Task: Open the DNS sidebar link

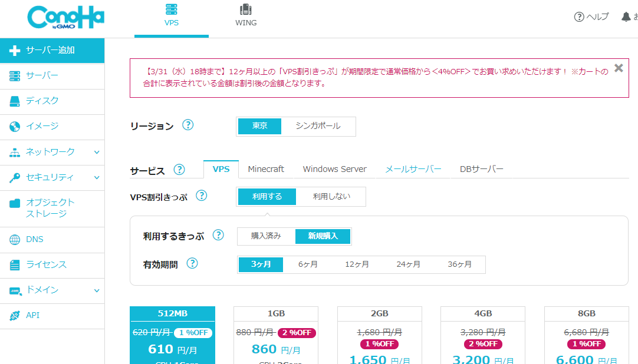Action: click(x=52, y=240)
